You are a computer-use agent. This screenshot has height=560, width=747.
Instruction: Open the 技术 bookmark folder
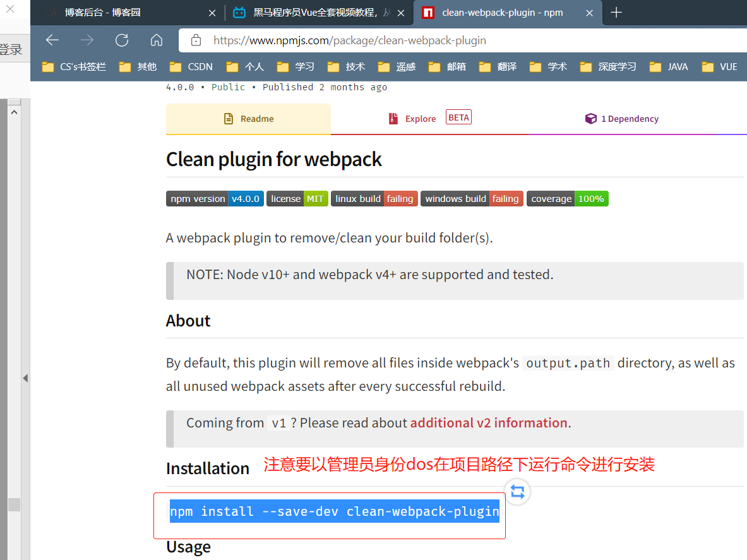346,67
